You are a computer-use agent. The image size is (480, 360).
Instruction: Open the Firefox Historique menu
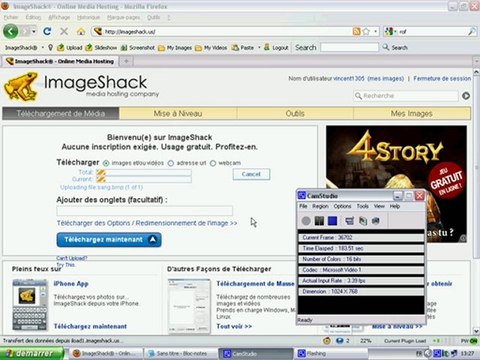[x=88, y=17]
